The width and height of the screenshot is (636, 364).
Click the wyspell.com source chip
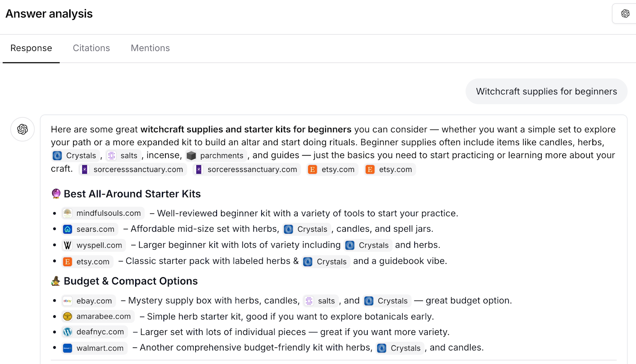tap(94, 246)
